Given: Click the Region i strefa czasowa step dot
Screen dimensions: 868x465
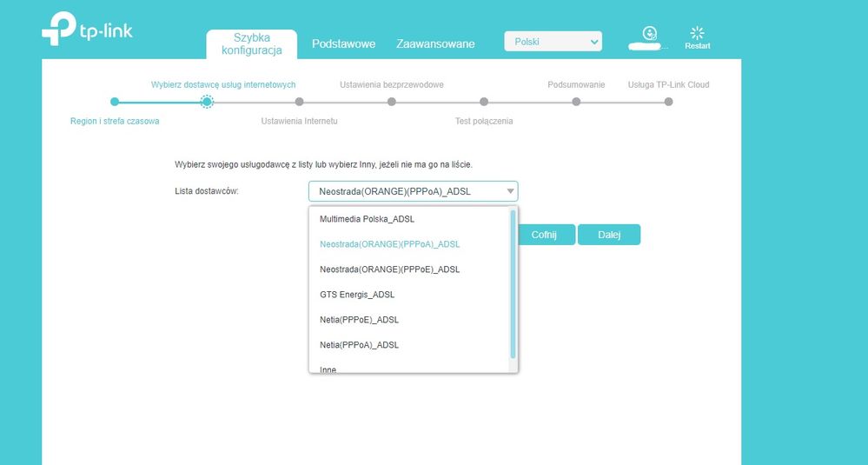Looking at the screenshot, I should coord(115,102).
